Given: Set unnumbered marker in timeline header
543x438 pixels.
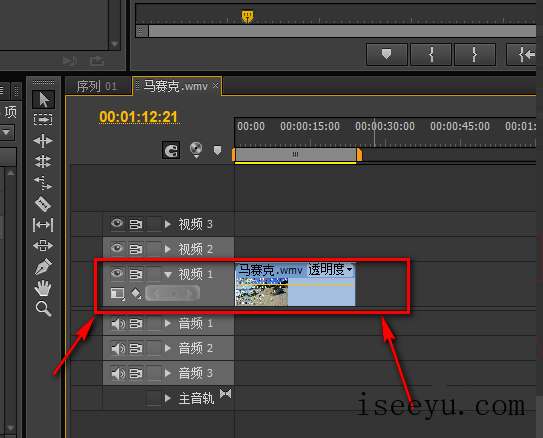Looking at the screenshot, I should pyautogui.click(x=217, y=151).
